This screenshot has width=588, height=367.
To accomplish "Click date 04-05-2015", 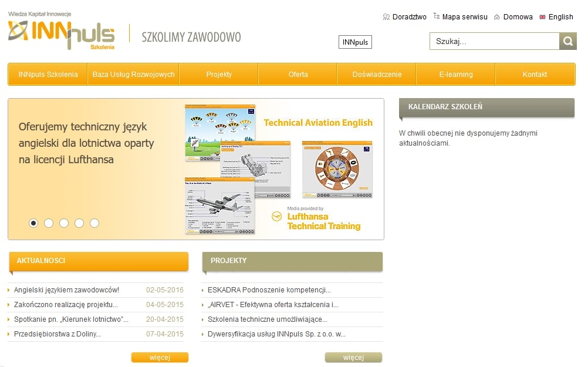I will point(165,304).
